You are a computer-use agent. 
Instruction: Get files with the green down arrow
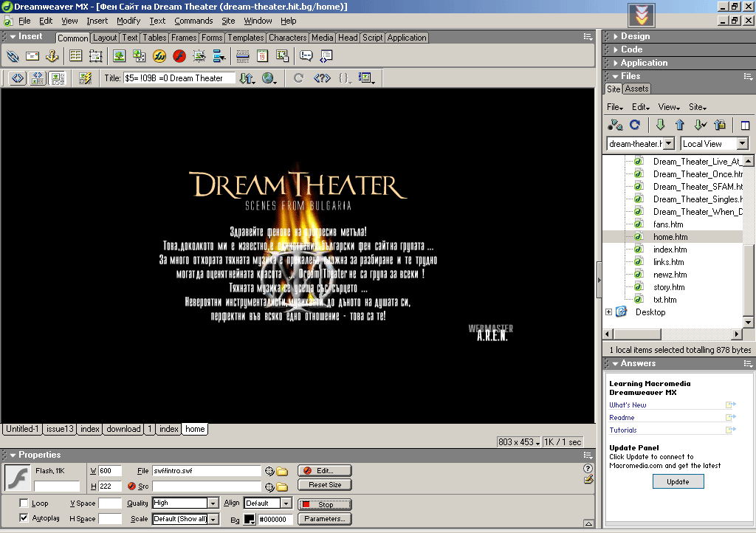coord(661,125)
